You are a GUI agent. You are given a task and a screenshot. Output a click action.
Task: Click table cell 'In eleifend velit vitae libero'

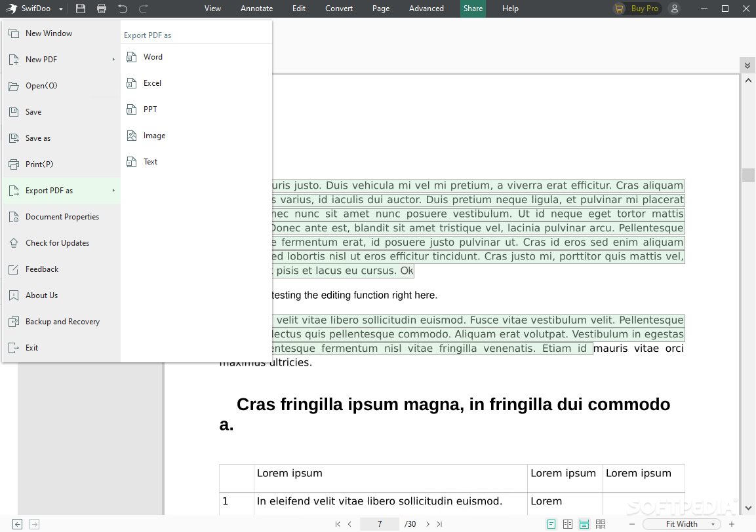pyautogui.click(x=380, y=501)
